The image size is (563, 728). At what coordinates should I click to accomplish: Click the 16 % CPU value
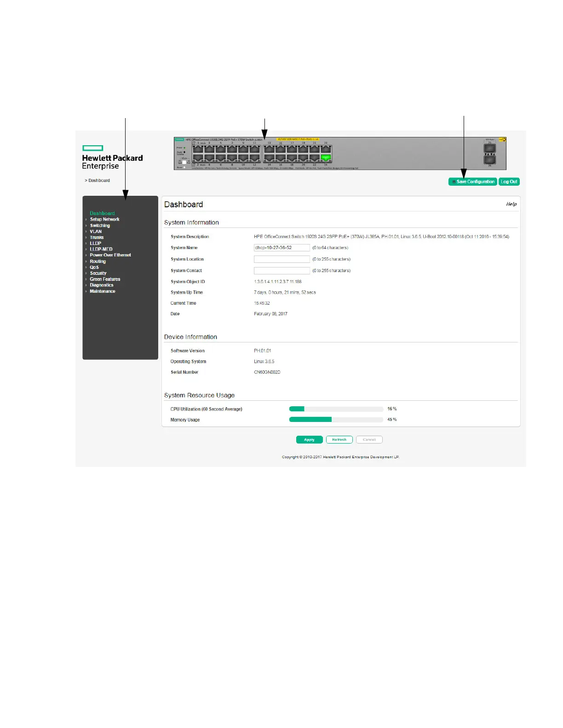[392, 409]
